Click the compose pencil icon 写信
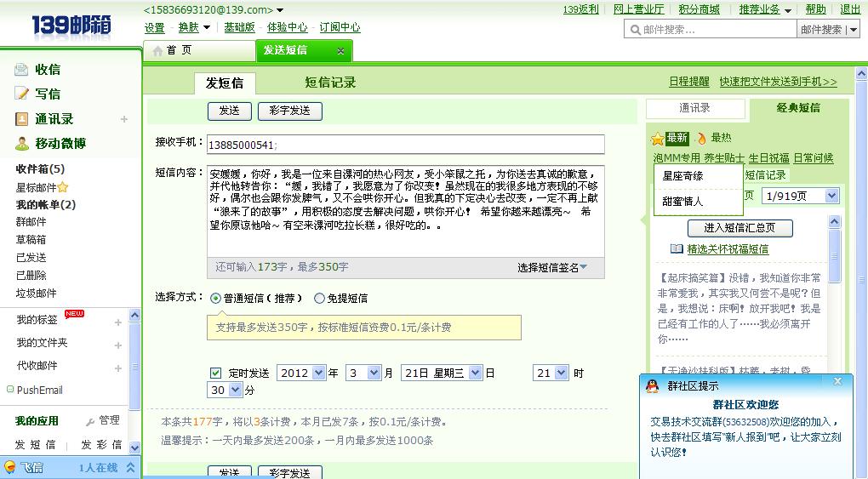The width and height of the screenshot is (868, 479). click(21, 94)
